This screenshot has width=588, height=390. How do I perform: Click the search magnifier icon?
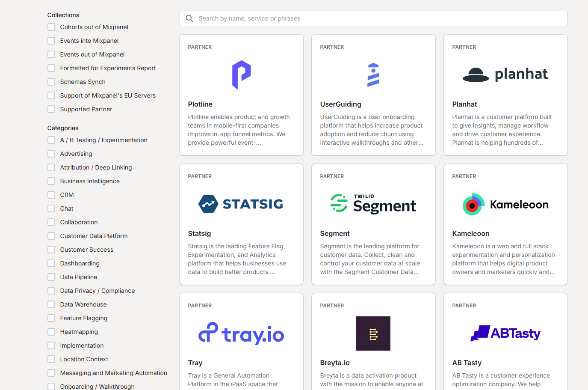pos(189,18)
